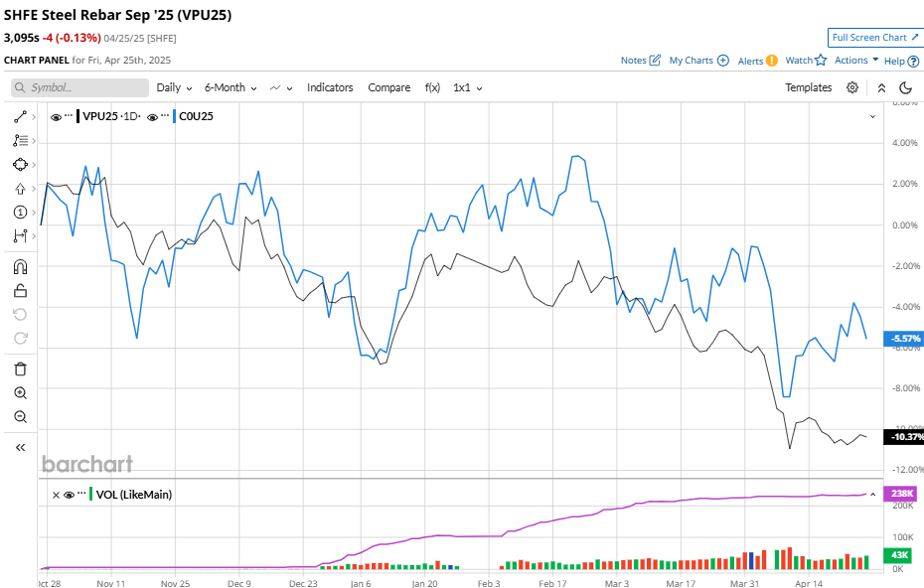924x588 pixels.
Task: Zoom in using the magnifier plus icon
Action: [x=20, y=393]
